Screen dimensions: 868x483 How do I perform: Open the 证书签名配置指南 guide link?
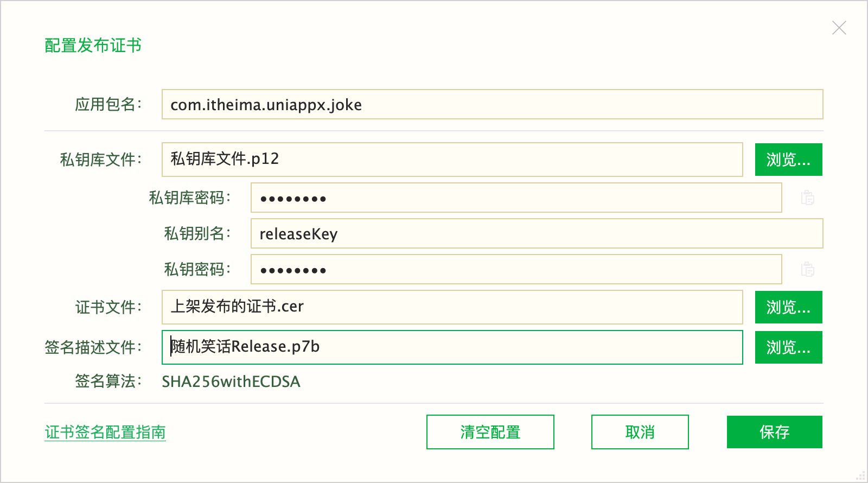pyautogui.click(x=105, y=433)
